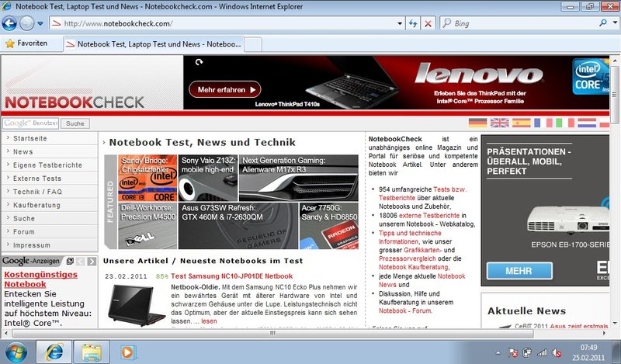Click the Notebook - Forum link
The width and height of the screenshot is (621, 364).
405,310
